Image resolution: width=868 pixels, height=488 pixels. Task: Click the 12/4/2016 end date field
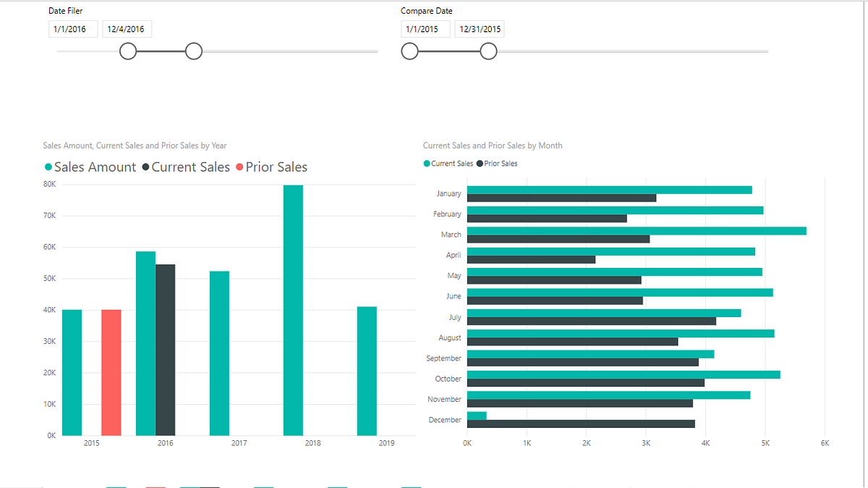[127, 29]
